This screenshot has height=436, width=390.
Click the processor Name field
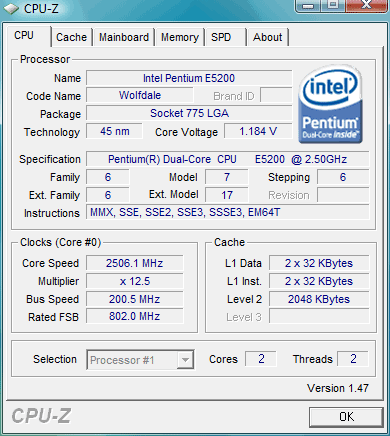tap(189, 78)
